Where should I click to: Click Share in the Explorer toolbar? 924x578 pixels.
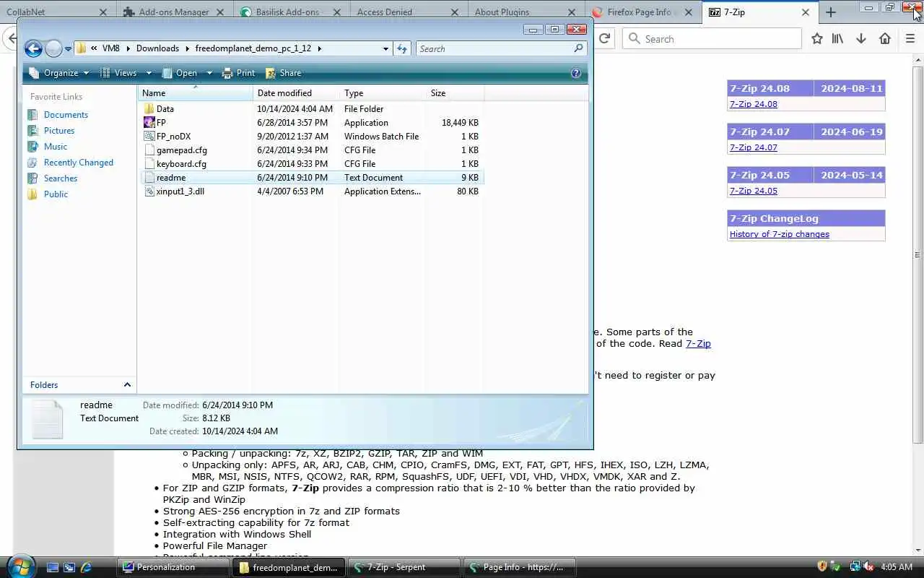tap(283, 73)
